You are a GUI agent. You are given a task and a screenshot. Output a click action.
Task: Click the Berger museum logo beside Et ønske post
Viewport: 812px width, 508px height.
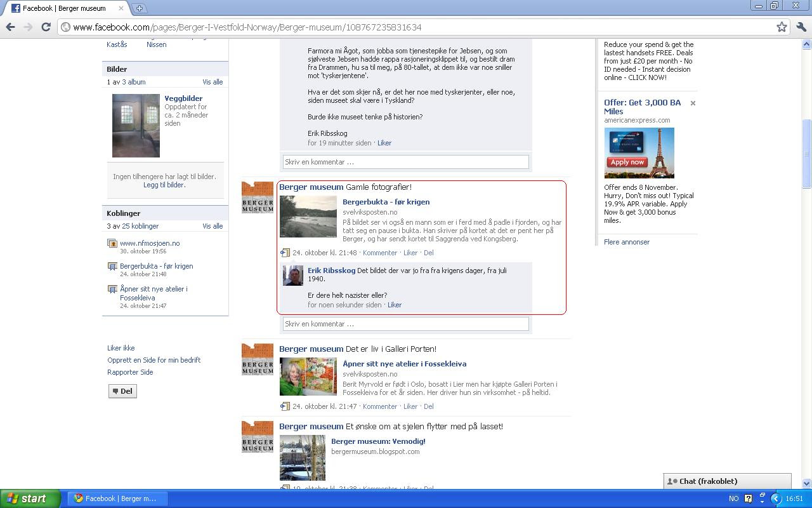coord(258,437)
